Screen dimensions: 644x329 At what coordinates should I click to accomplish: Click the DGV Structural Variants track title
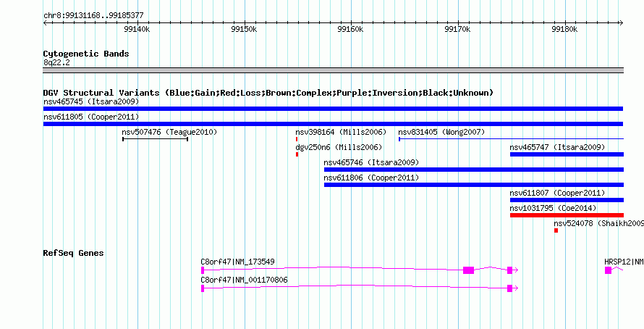tap(268, 93)
